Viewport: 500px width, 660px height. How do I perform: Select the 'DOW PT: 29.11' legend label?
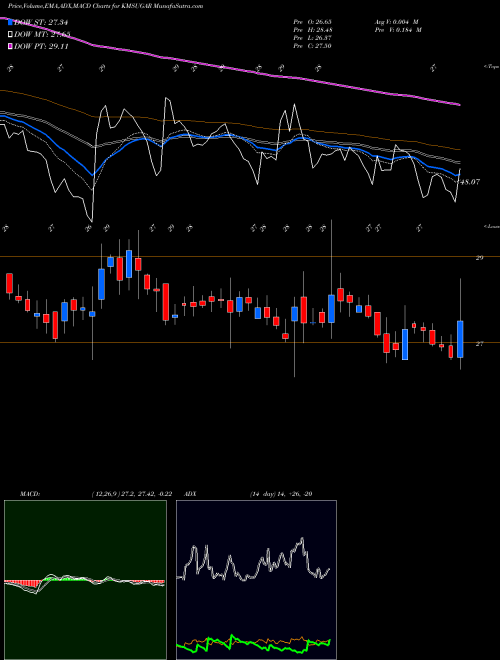click(x=41, y=47)
